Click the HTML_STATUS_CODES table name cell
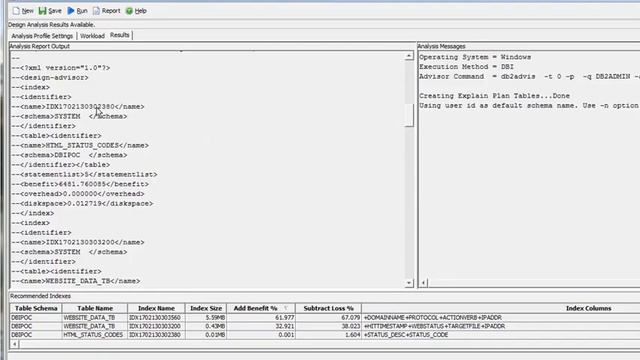The width and height of the screenshot is (640, 360). click(95, 335)
